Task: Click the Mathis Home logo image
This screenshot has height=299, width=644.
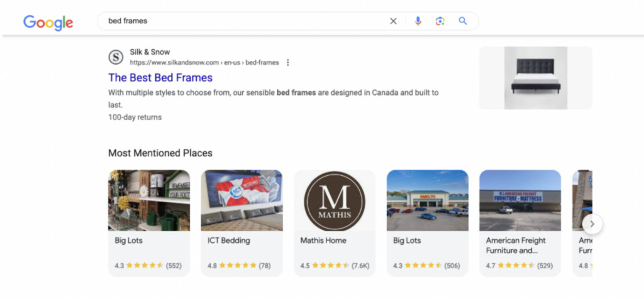Action: pyautogui.click(x=335, y=200)
